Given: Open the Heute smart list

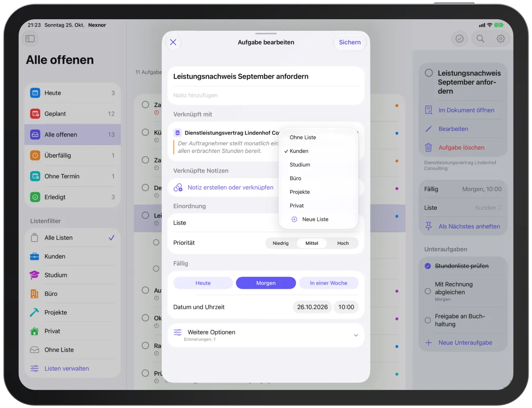Looking at the screenshot, I should [x=72, y=93].
